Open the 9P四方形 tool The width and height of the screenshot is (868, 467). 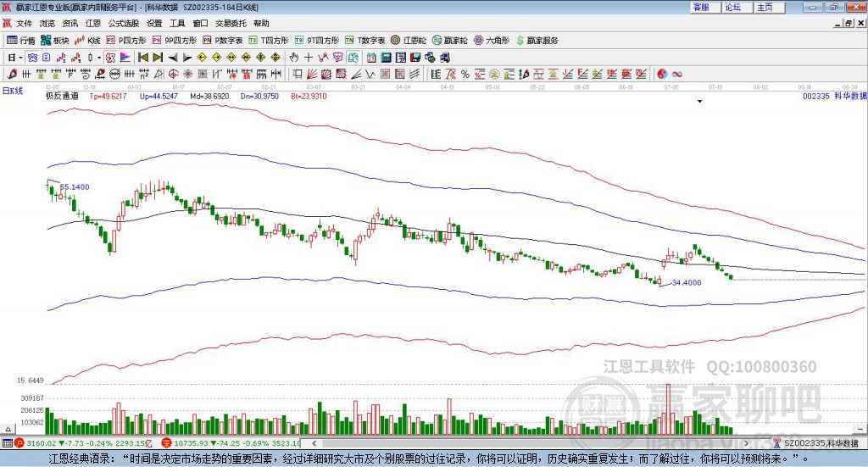click(175, 41)
